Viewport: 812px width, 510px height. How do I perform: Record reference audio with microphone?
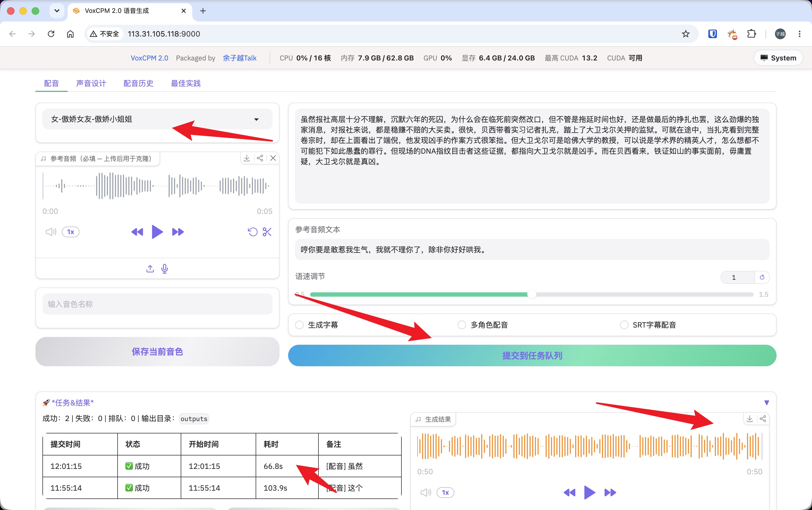[165, 268]
